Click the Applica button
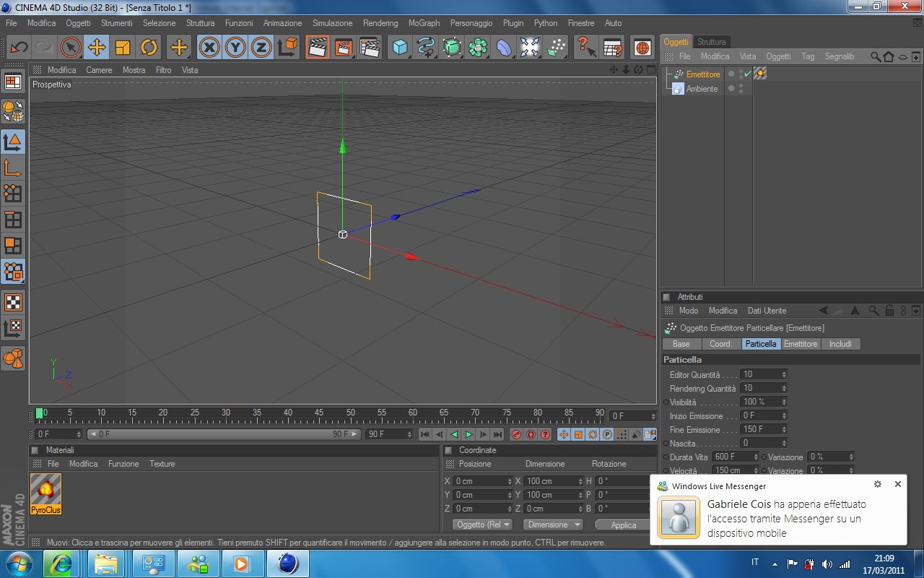 coord(623,525)
